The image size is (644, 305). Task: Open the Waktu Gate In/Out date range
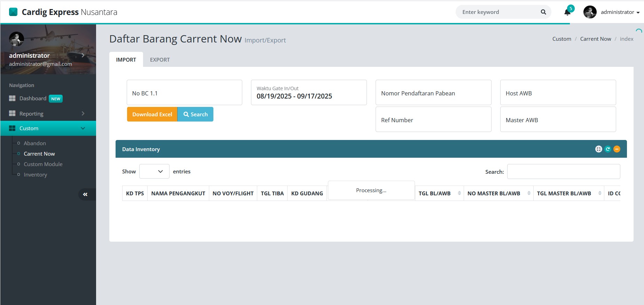tap(308, 93)
